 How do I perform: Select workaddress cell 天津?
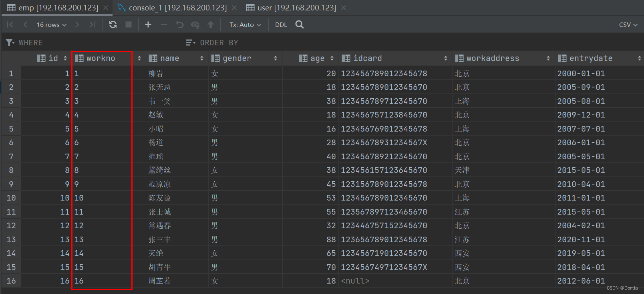pos(503,170)
